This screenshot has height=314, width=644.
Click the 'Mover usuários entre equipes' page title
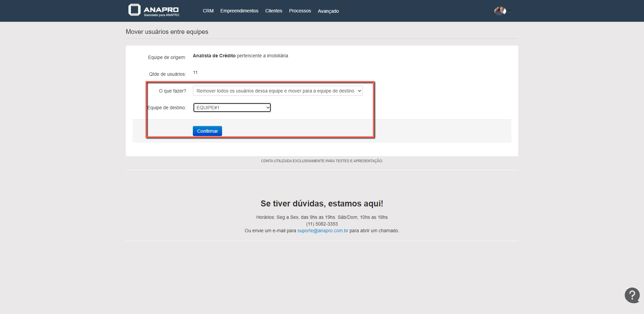[167, 32]
